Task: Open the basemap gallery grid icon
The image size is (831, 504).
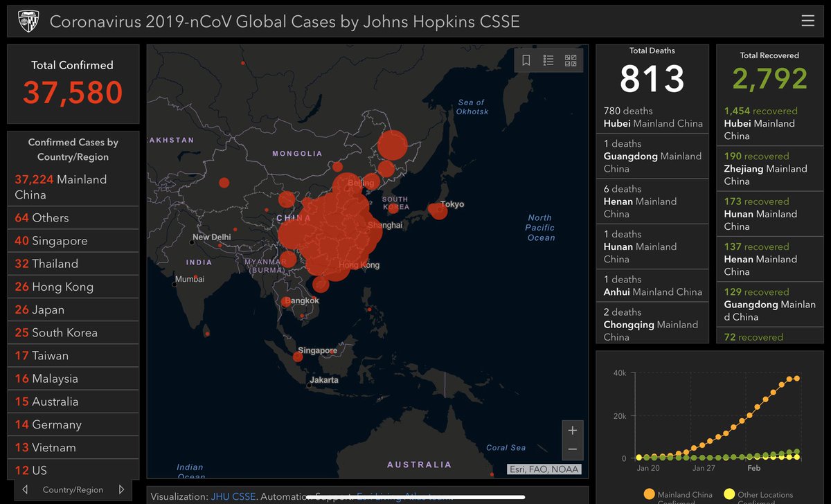Action: pos(571,60)
